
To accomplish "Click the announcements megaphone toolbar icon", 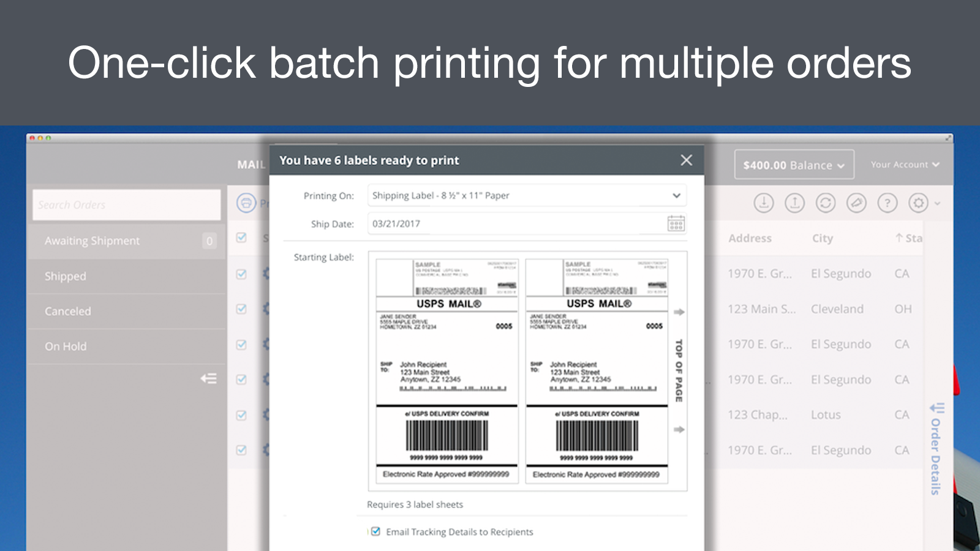I will point(856,203).
